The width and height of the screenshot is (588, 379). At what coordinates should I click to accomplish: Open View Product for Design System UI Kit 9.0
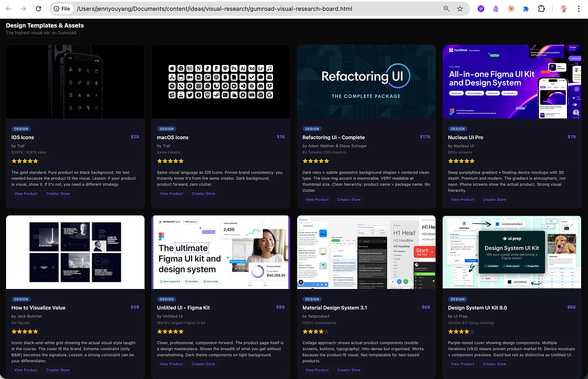point(462,364)
